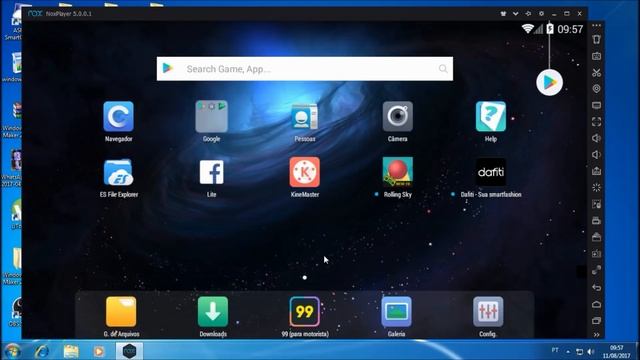640x360 pixels.
Task: Open Config. settings in dock
Action: tap(488, 311)
